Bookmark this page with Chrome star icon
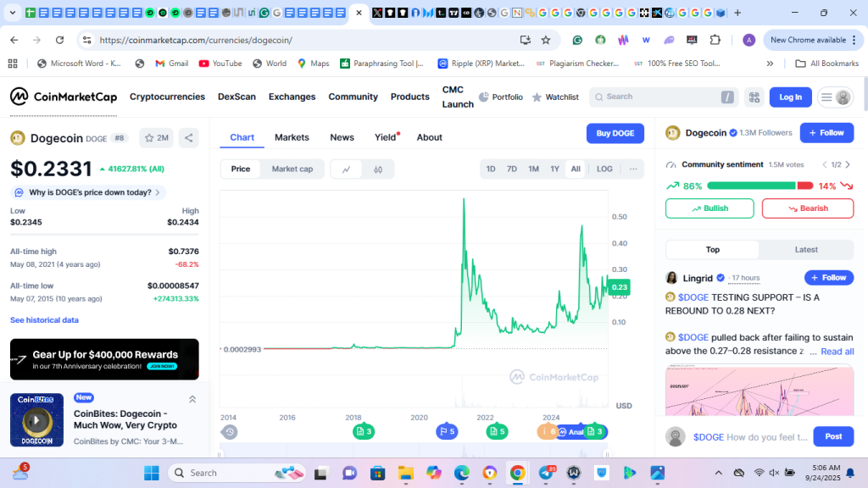This screenshot has width=868, height=488. click(x=546, y=40)
